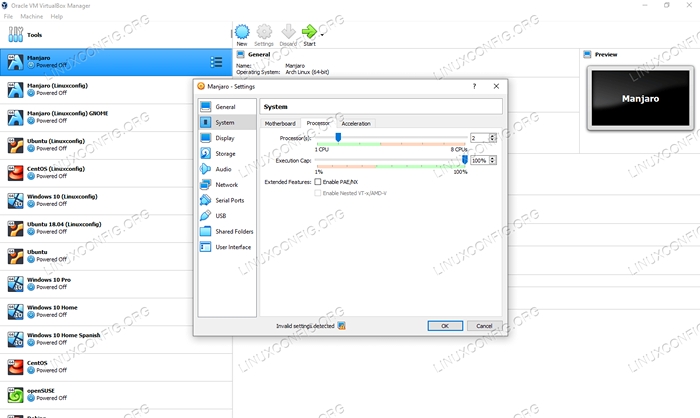Open the Manjaro VM list menu icon

point(217,62)
